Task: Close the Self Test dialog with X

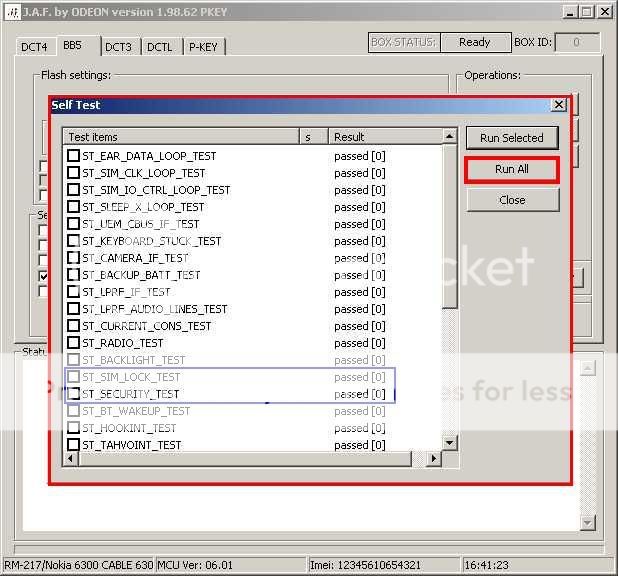Action: tap(558, 105)
